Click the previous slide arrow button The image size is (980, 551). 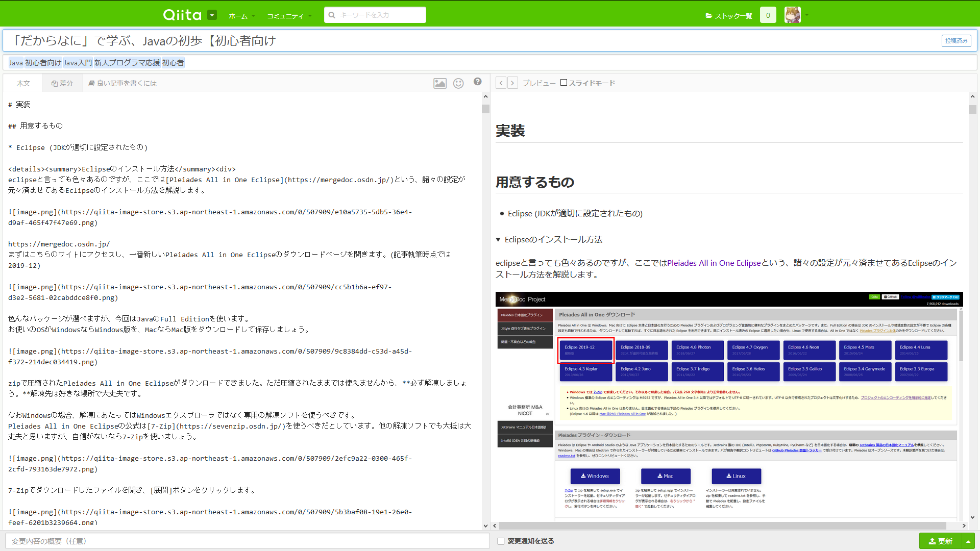[501, 83]
